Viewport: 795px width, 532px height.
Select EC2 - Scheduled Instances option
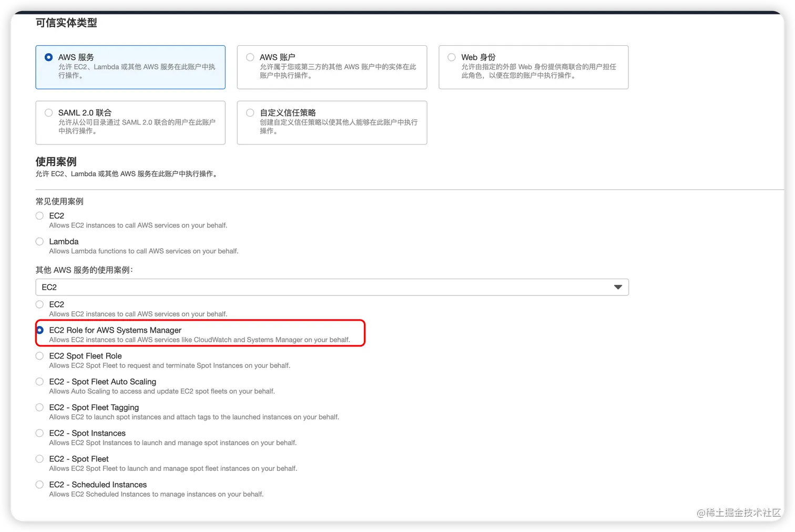(x=39, y=485)
